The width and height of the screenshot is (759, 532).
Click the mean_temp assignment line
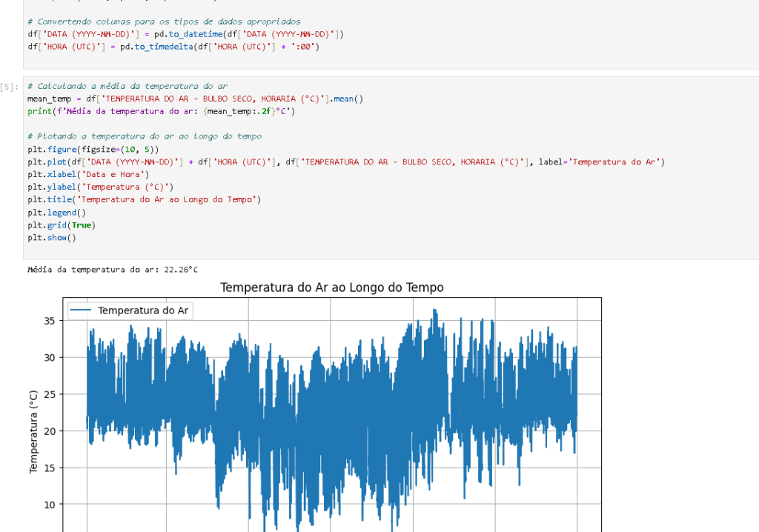pos(195,99)
